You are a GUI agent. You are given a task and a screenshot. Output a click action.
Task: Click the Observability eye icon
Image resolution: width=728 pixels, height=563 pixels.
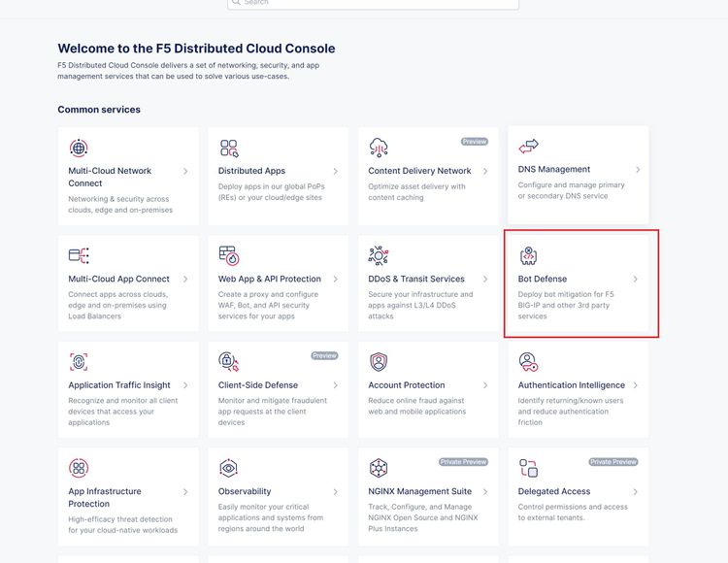tap(229, 469)
